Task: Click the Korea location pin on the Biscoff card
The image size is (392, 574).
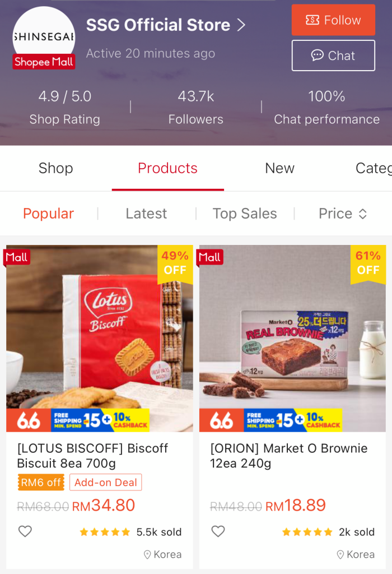Action: pos(148,554)
